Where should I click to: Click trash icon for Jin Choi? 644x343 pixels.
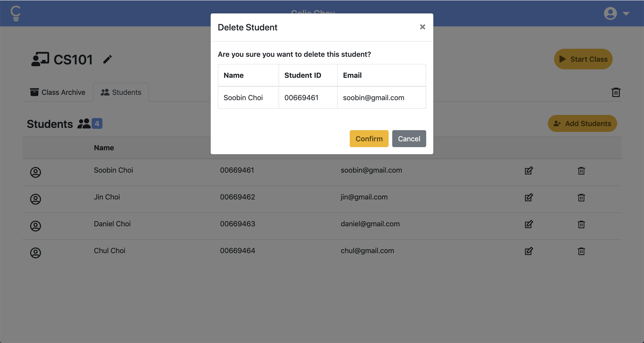[x=581, y=197]
